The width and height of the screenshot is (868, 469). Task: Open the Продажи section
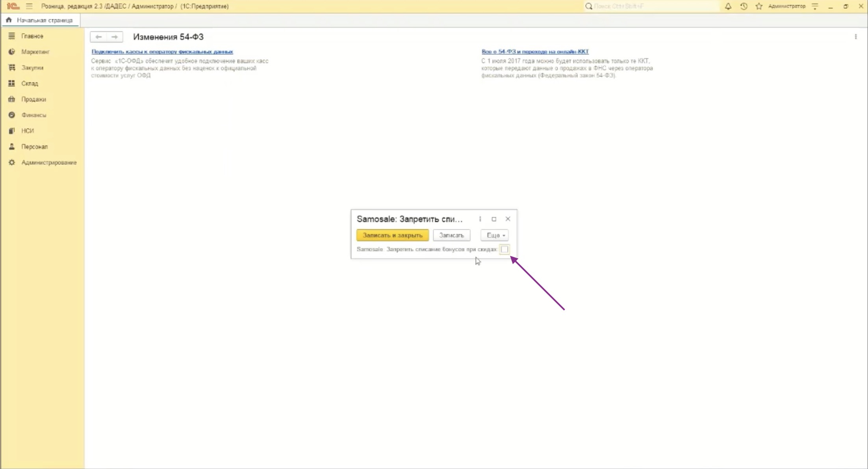(x=33, y=99)
